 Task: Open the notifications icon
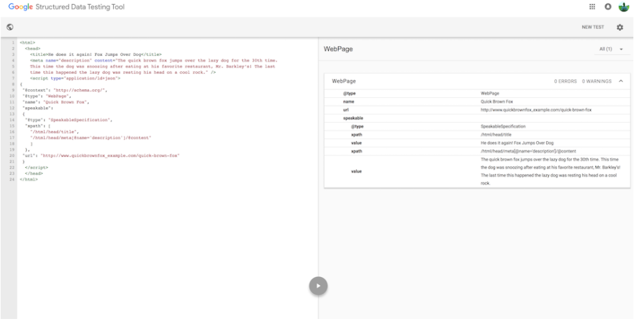(x=608, y=7)
